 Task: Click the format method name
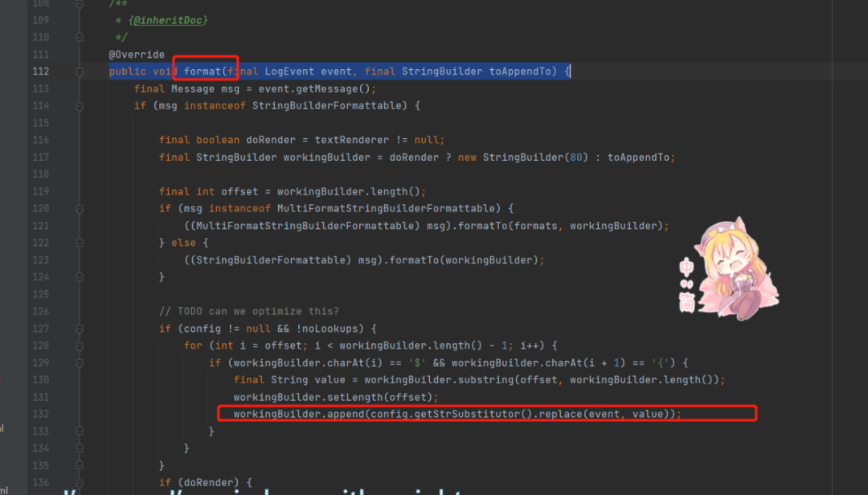pos(202,72)
